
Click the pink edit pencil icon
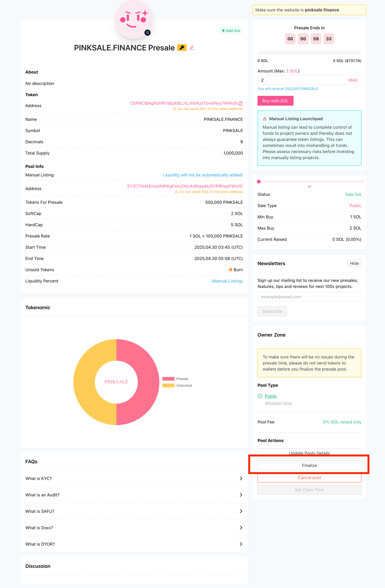click(x=191, y=48)
